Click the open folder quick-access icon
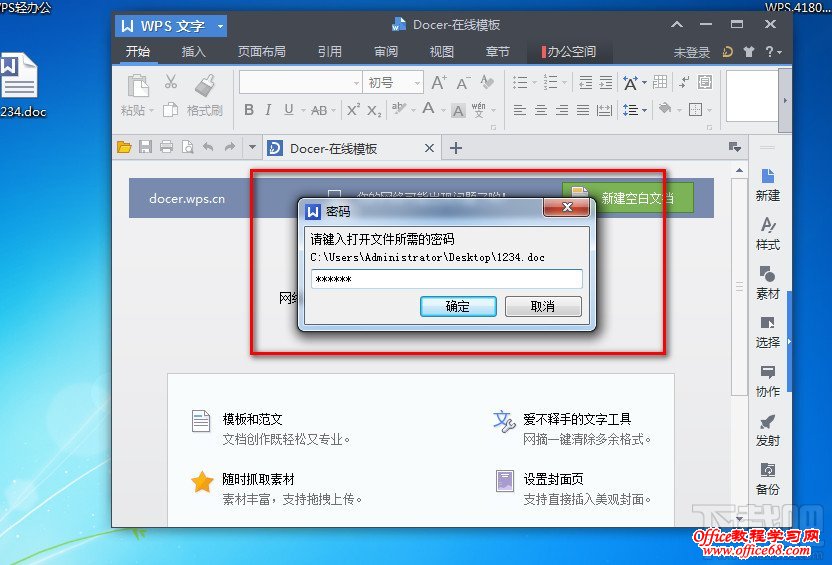 point(124,147)
